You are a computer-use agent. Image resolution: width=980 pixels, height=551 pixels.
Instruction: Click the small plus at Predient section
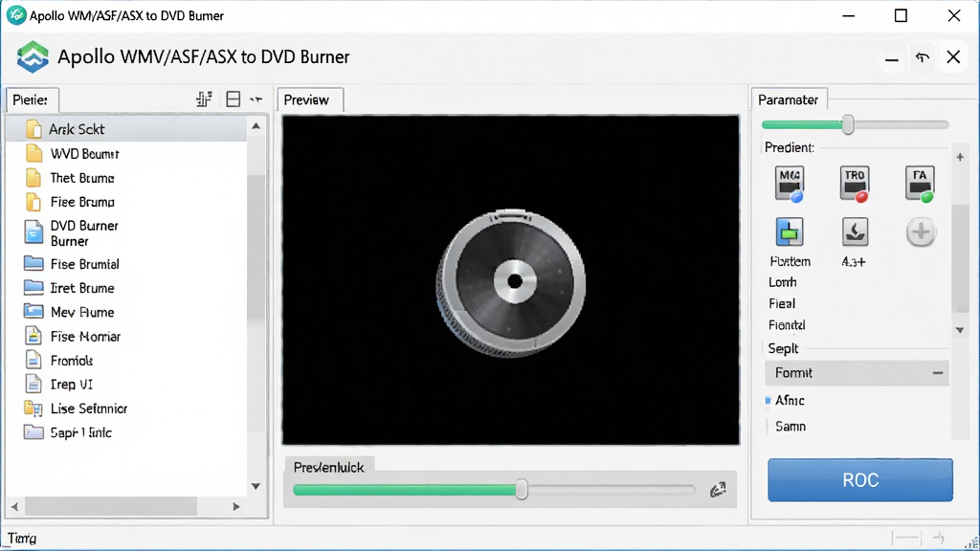click(960, 157)
